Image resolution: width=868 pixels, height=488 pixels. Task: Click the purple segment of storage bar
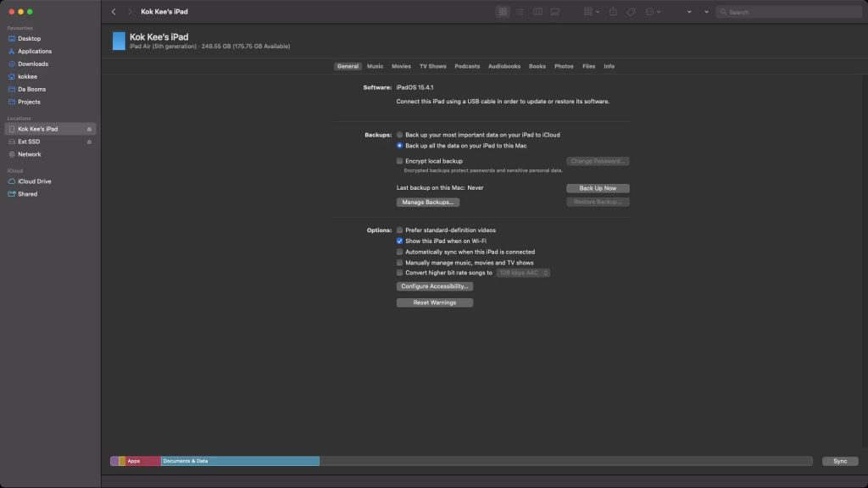pos(114,461)
